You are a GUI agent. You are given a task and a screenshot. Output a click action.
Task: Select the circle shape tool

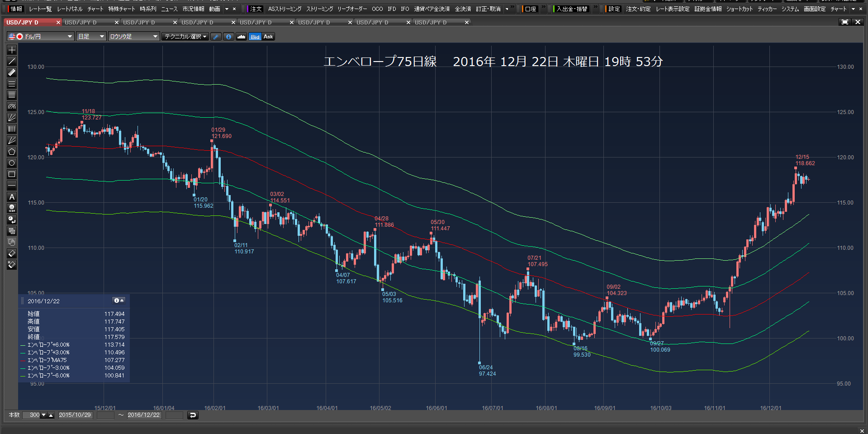point(12,163)
